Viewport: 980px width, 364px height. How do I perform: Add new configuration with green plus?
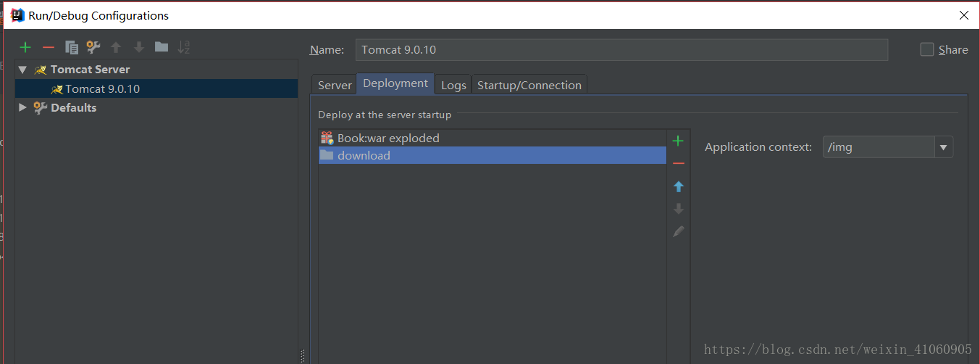click(x=25, y=47)
